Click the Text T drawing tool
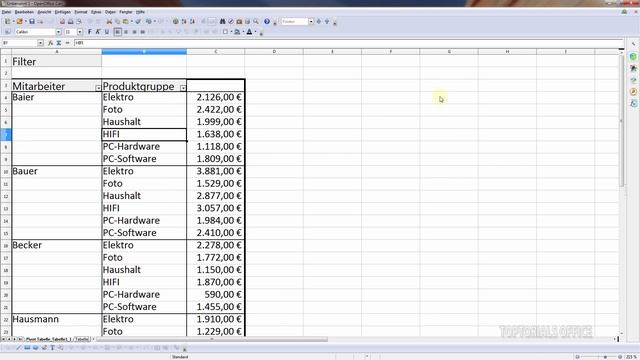 click(52, 348)
